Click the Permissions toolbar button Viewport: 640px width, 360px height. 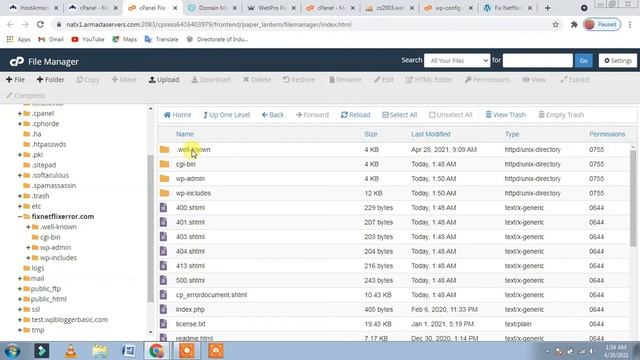tap(487, 80)
